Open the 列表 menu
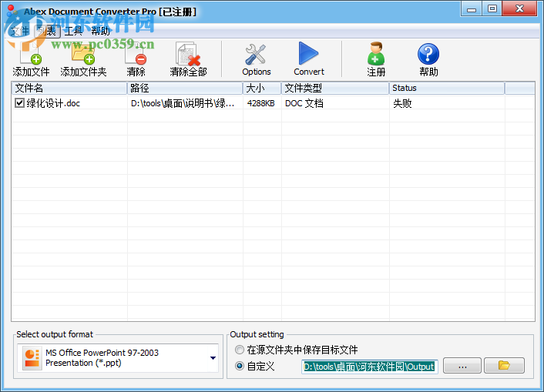The height and width of the screenshot is (392, 544). pyautogui.click(x=47, y=32)
